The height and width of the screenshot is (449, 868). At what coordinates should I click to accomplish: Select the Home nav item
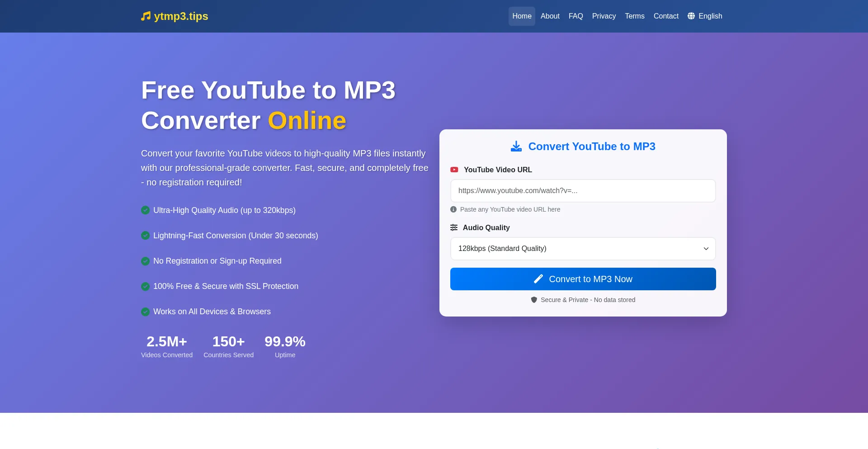(522, 16)
